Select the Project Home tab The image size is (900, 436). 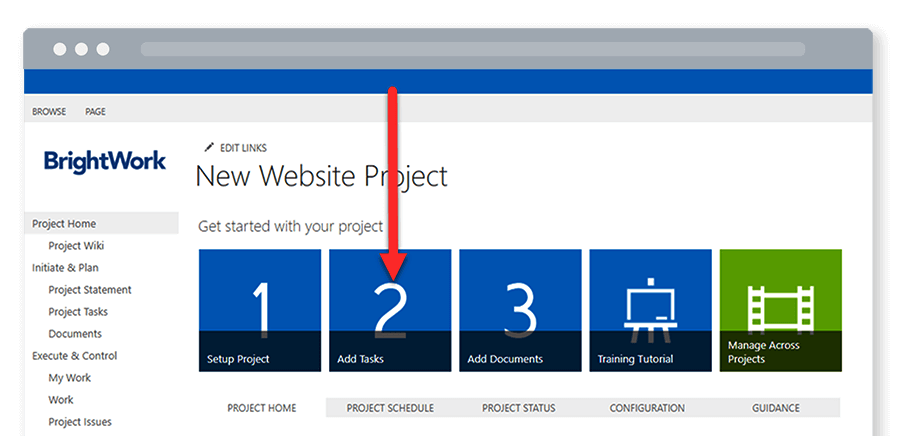[x=260, y=408]
